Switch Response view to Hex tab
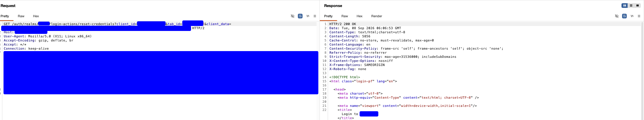Screen dimensions: 644x120 (x=360, y=16)
